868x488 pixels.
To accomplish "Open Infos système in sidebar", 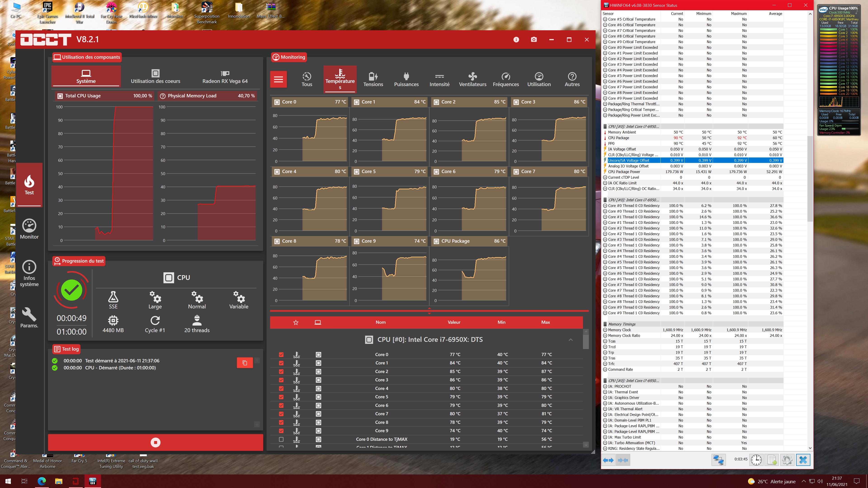I will pyautogui.click(x=29, y=273).
